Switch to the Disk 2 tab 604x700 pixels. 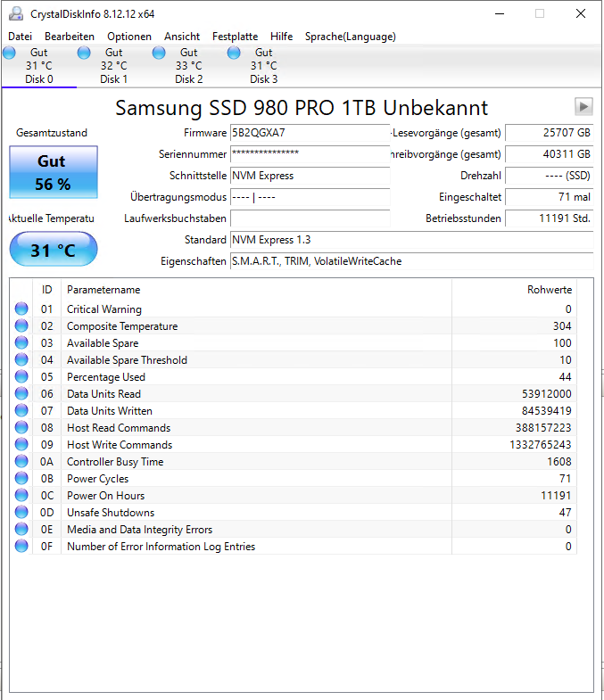pyautogui.click(x=189, y=66)
